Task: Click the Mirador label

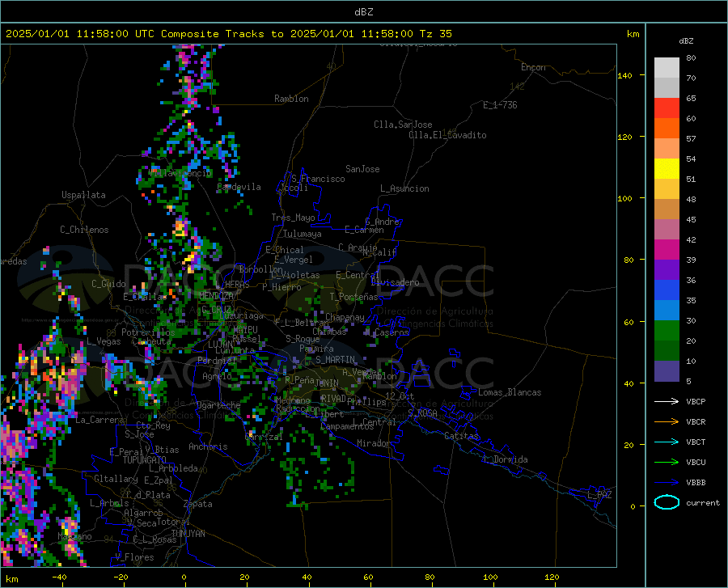Action: point(374,443)
